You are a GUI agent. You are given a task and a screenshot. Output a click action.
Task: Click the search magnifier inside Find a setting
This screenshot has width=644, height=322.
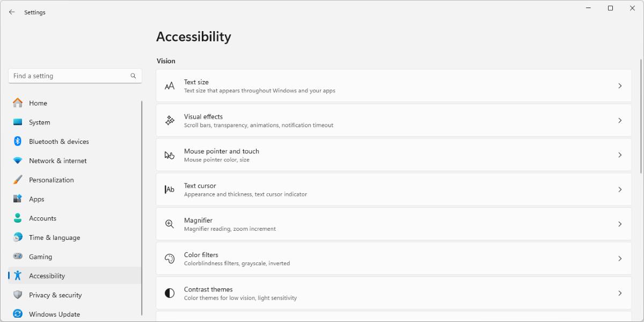pos(133,76)
